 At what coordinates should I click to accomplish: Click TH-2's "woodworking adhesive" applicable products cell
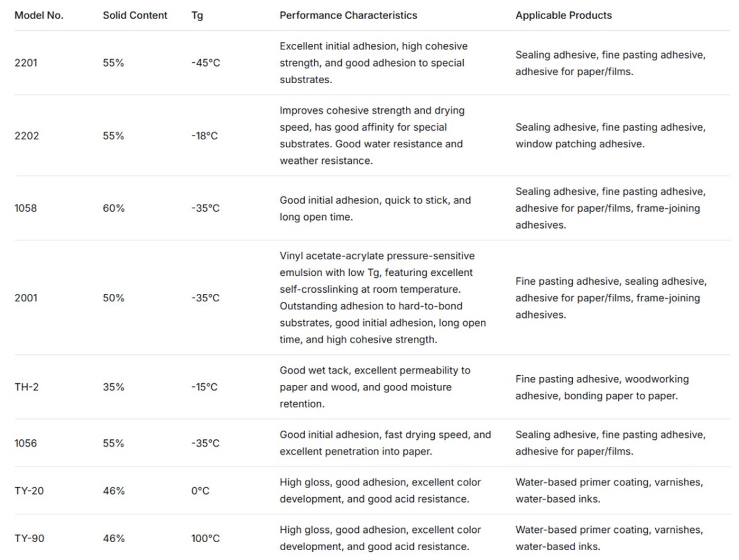602,388
